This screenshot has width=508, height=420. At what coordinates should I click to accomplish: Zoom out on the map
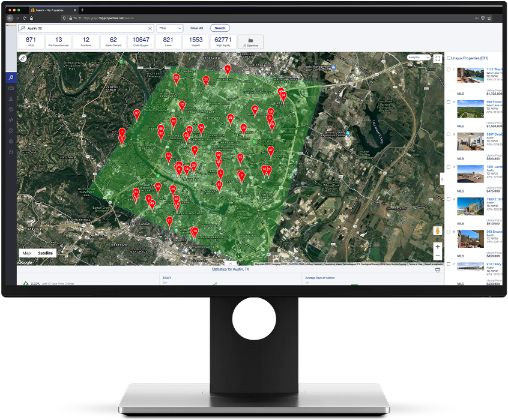pos(437,256)
